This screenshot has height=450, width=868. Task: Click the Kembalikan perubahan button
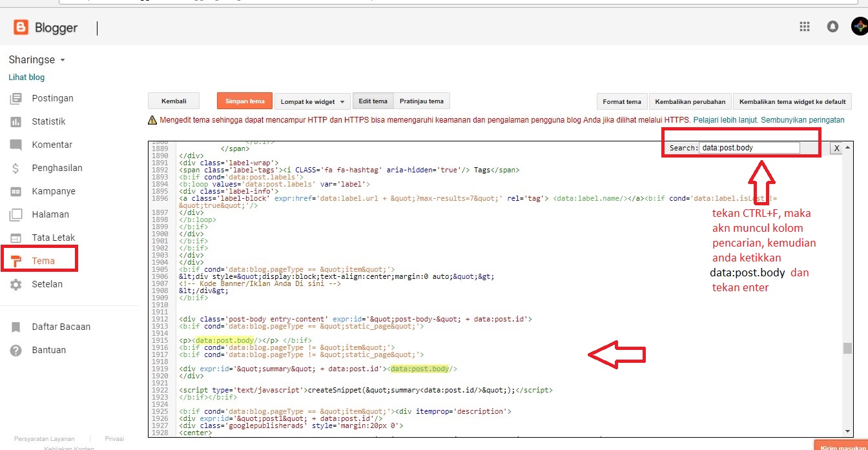pyautogui.click(x=690, y=101)
